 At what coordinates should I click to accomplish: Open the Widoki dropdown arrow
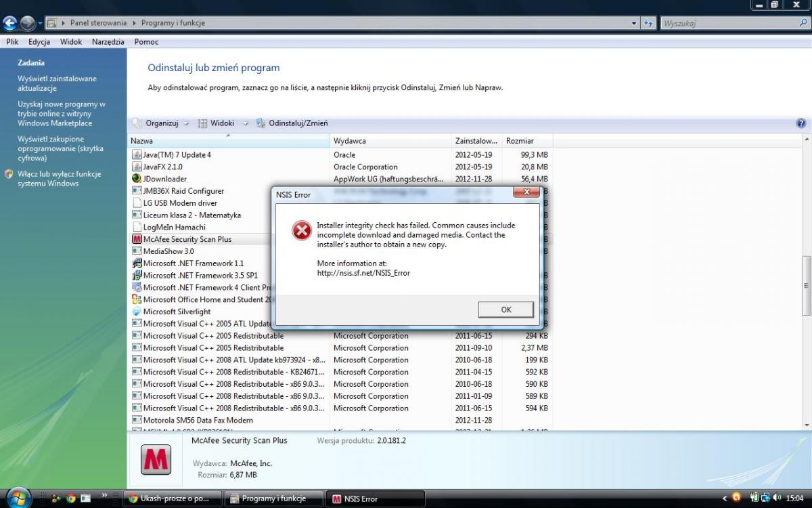click(245, 123)
